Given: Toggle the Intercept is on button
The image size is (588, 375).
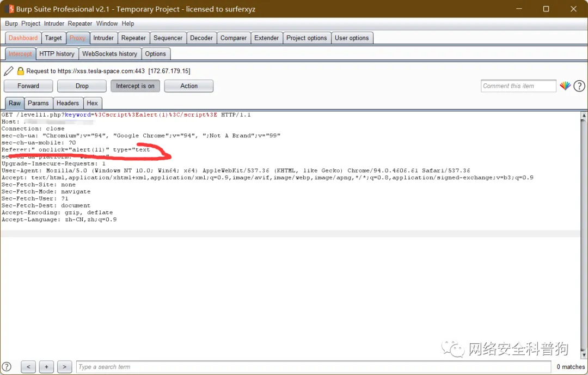Looking at the screenshot, I should coord(135,86).
